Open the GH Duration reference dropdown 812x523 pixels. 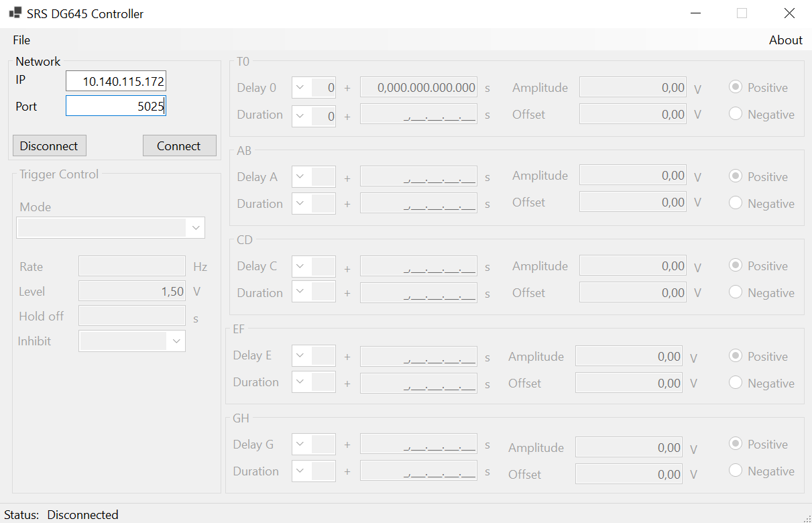pyautogui.click(x=313, y=471)
